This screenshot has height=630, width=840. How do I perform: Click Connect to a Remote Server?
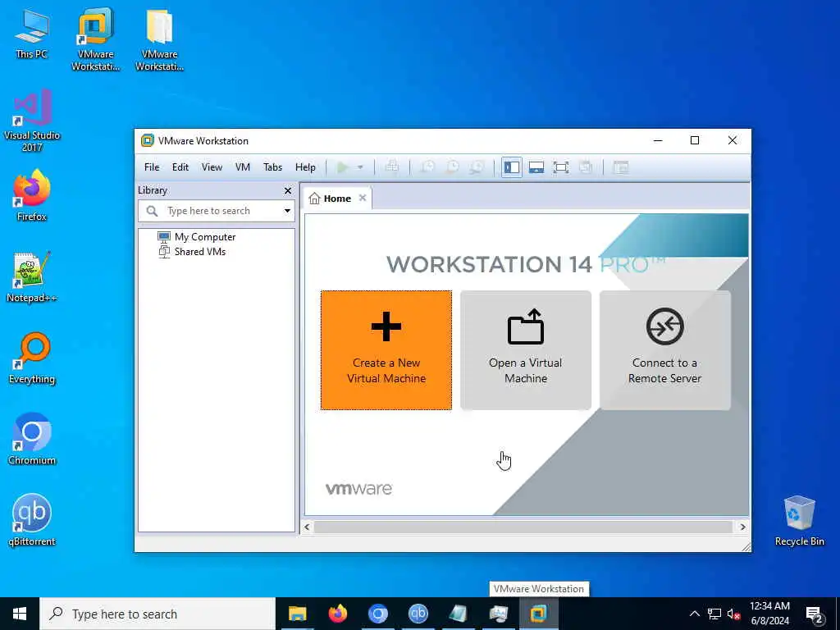pyautogui.click(x=664, y=350)
